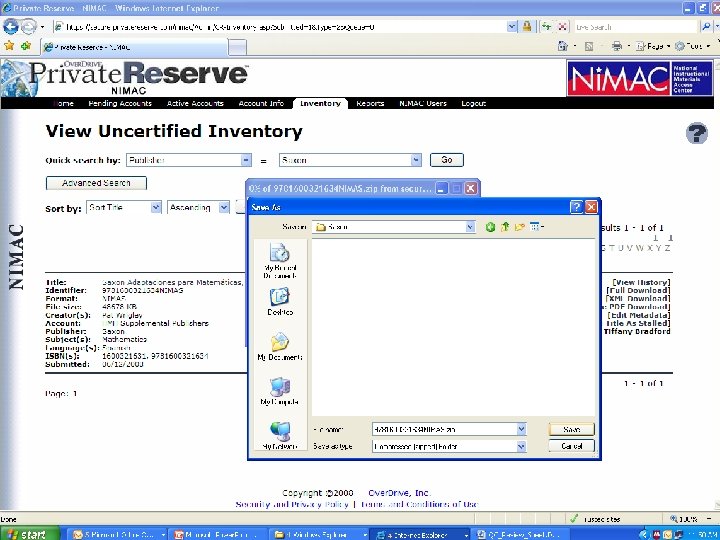
Task: Click the IE Back navigation arrow
Action: click(10, 27)
